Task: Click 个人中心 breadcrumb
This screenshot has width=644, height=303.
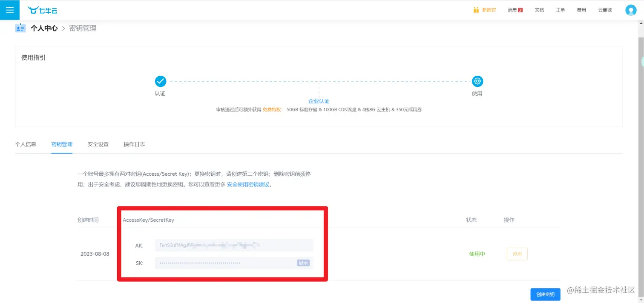Action: tap(44, 28)
